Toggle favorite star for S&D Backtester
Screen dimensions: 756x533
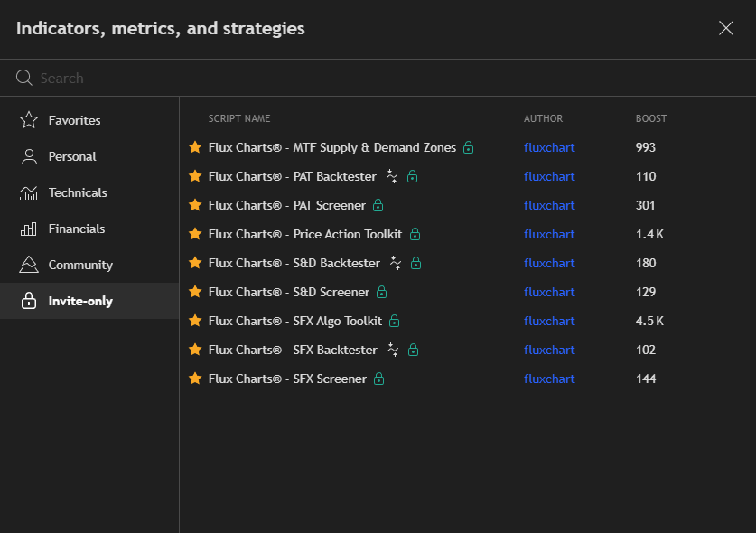tap(195, 263)
